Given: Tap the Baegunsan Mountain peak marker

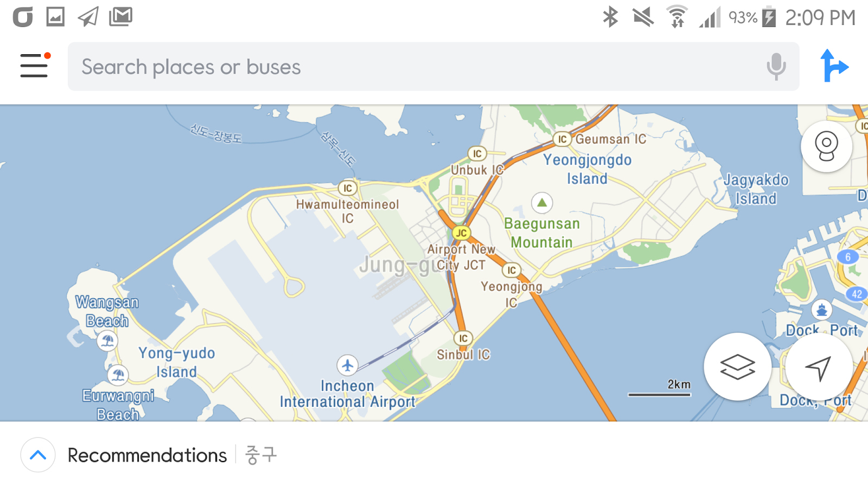Looking at the screenshot, I should coord(542,203).
